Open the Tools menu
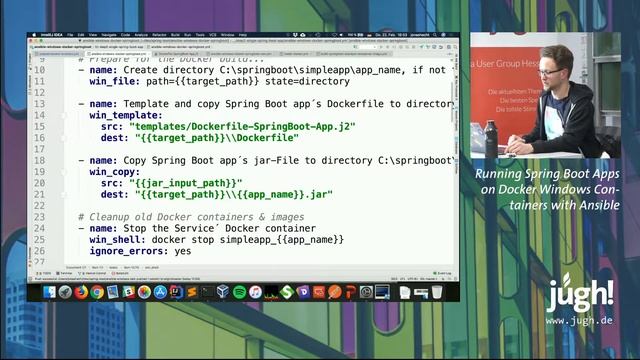This screenshot has height=360, width=640. pos(200,35)
